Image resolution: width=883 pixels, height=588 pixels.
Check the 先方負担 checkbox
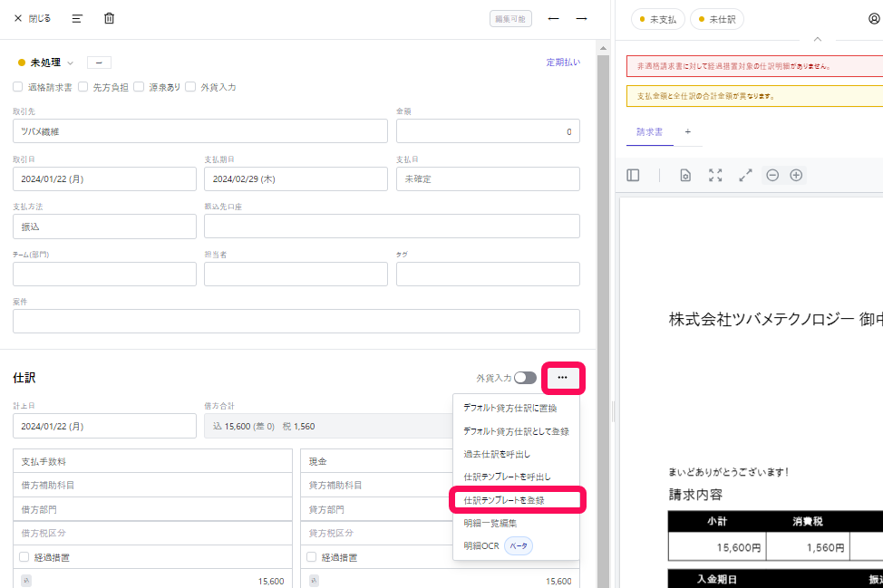(x=83, y=87)
